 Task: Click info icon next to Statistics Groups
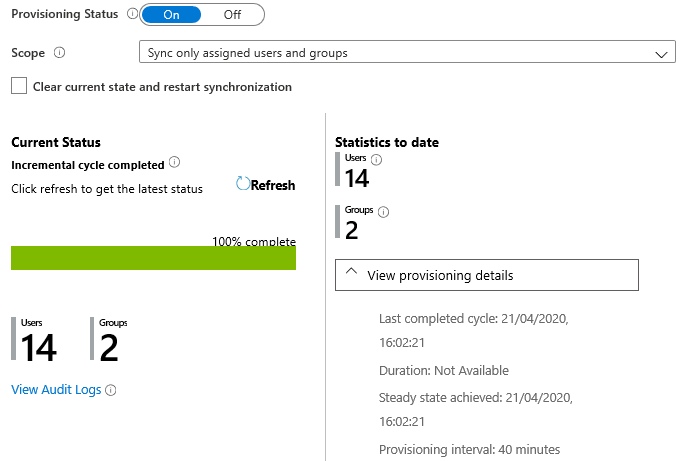point(384,212)
